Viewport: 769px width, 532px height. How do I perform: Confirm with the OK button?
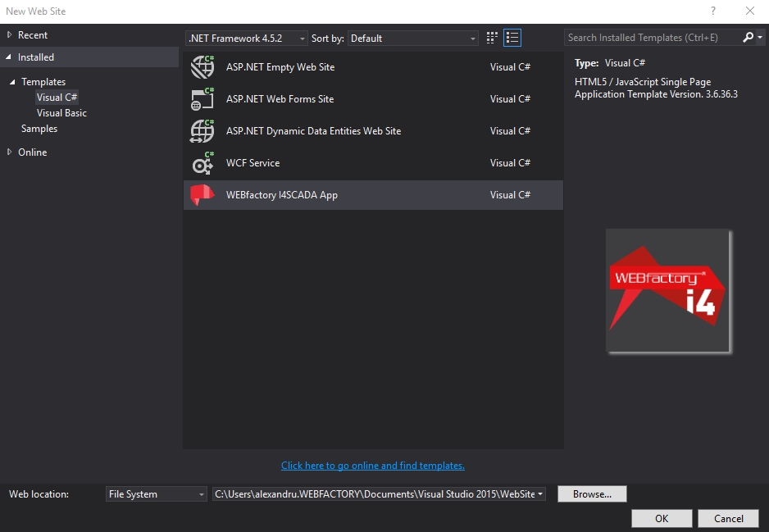tap(662, 518)
